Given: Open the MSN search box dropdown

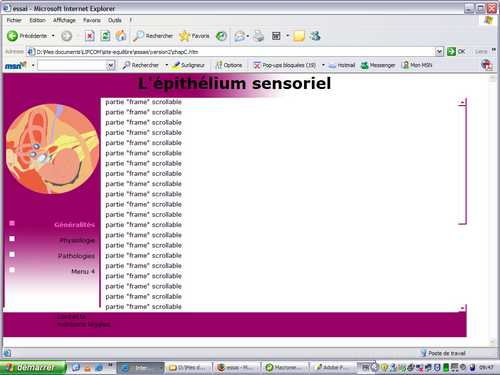Looking at the screenshot, I should (110, 65).
